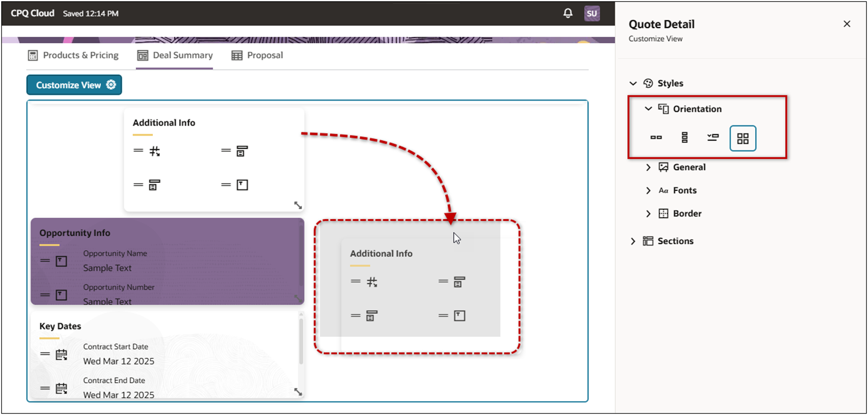Select the vertical stack orientation icon
The image size is (868, 415).
click(685, 138)
